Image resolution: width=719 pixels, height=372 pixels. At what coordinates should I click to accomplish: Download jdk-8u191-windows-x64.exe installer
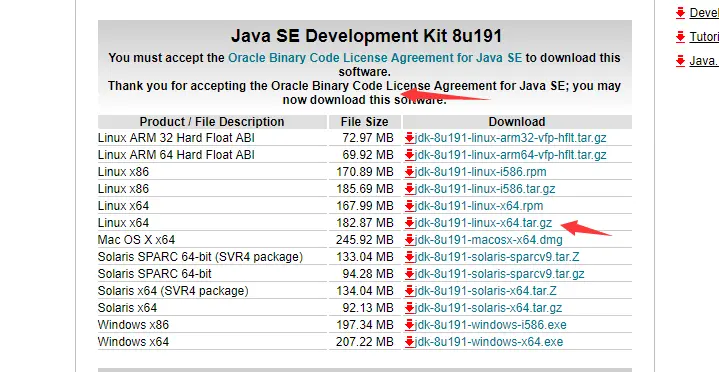pyautogui.click(x=489, y=342)
